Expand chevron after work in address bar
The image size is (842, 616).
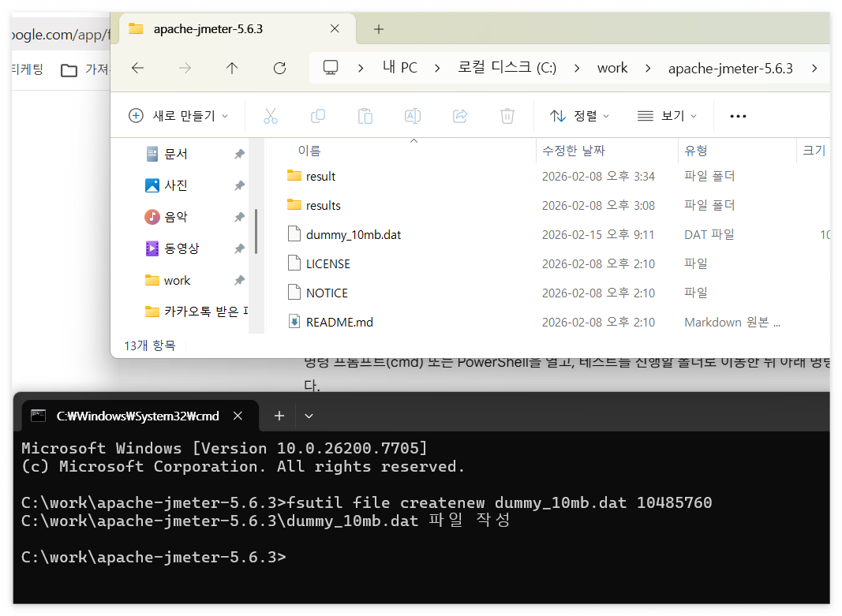tap(648, 68)
